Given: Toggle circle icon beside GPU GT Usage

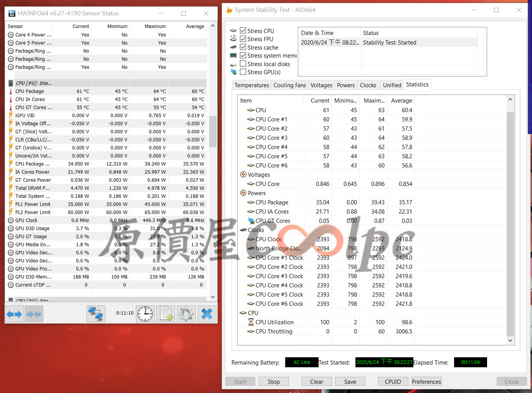Looking at the screenshot, I should click(11, 237).
